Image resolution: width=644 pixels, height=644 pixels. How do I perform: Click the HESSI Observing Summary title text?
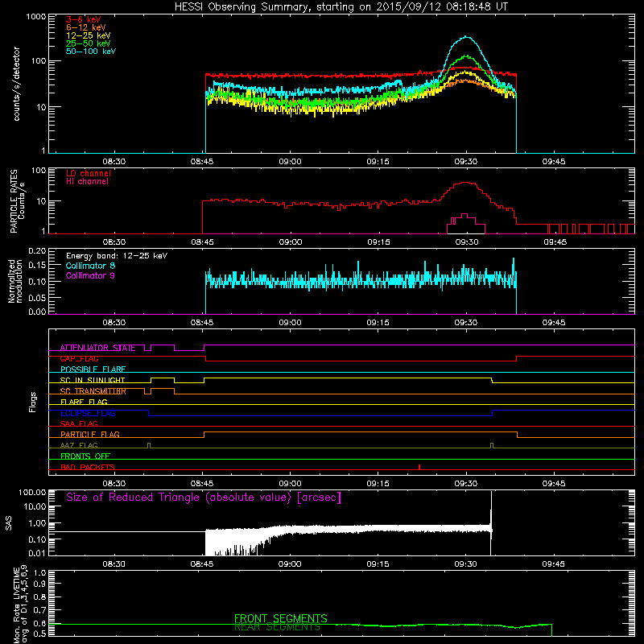[x=341, y=7]
